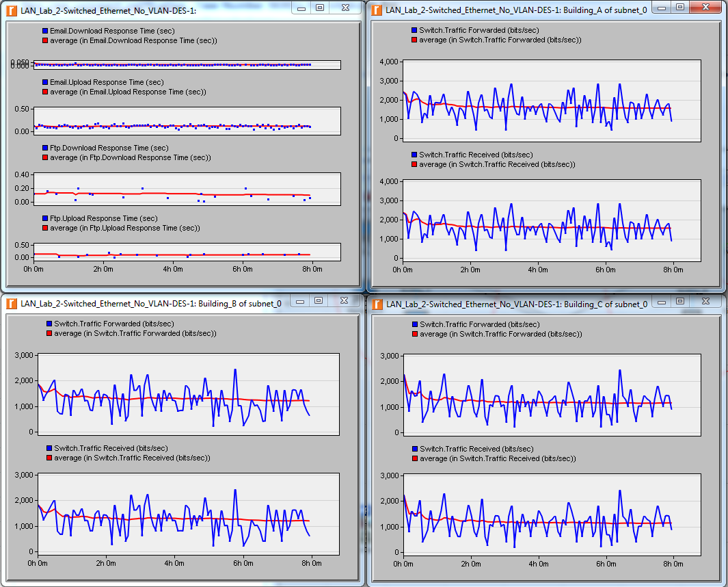The width and height of the screenshot is (728, 587).
Task: Click '8h 0m' axis label in Building_A window
Action: (673, 270)
